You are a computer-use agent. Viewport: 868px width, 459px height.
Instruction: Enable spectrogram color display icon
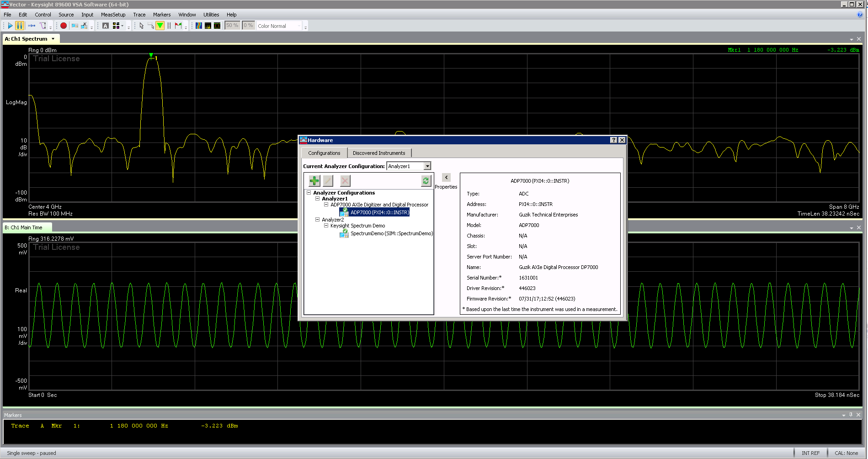pos(199,26)
